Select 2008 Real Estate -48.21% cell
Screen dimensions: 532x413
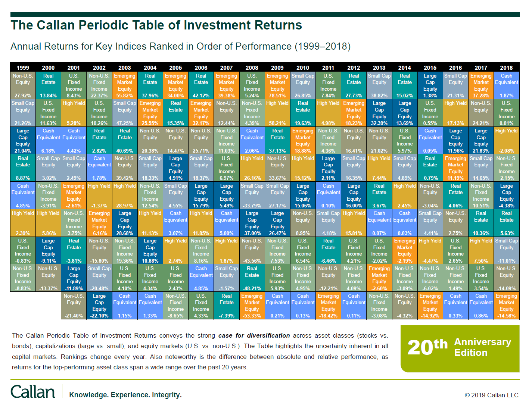coord(252,278)
